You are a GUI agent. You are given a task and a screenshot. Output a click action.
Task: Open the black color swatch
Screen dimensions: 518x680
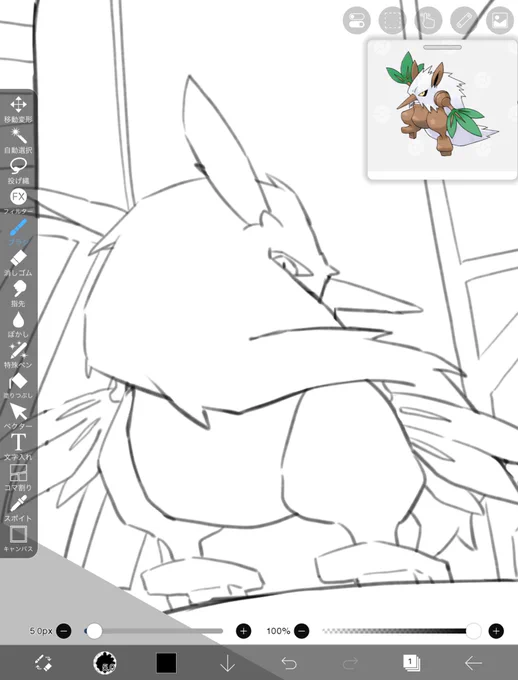(166, 663)
